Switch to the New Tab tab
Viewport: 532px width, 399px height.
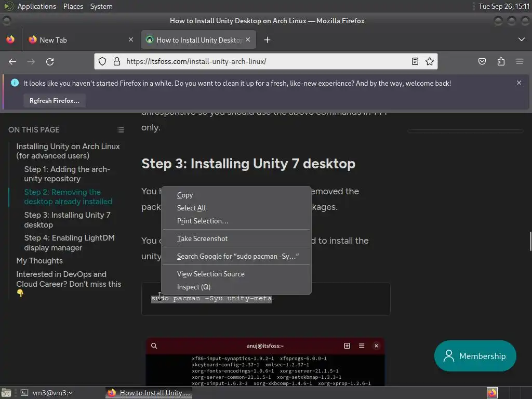[x=81, y=39]
